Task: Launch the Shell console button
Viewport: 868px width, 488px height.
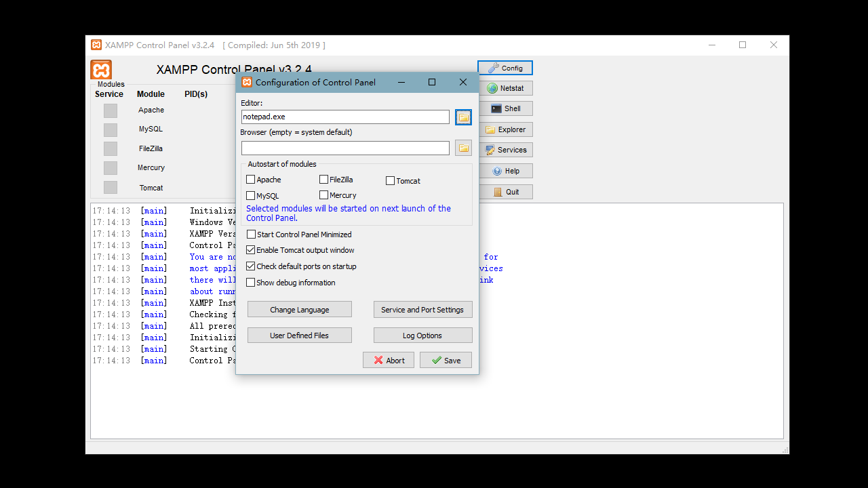Action: point(506,108)
